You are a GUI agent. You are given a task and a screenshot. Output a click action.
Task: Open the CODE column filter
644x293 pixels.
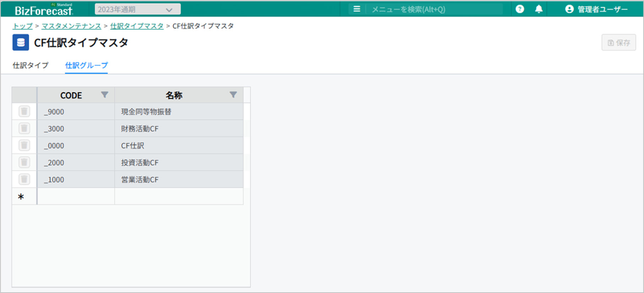pos(104,95)
